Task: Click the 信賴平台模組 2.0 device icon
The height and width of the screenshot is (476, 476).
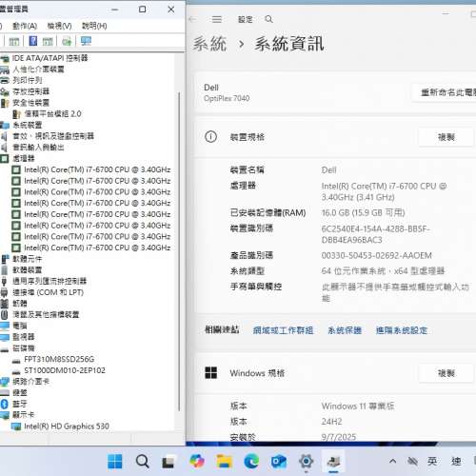Action: (16, 113)
